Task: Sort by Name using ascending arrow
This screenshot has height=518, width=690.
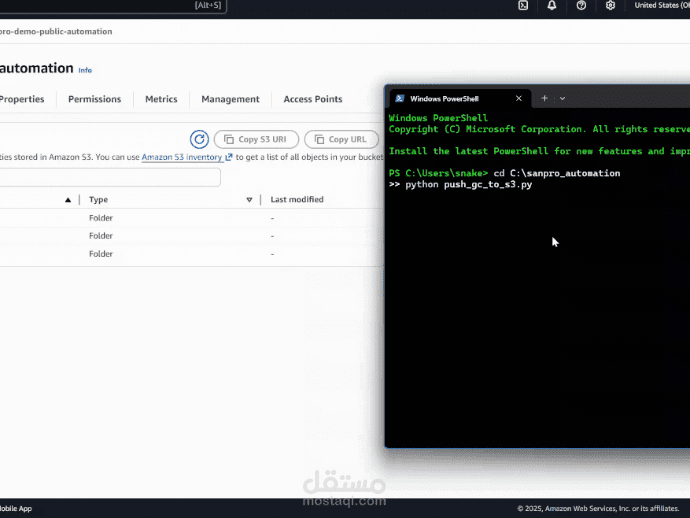Action: pyautogui.click(x=68, y=200)
